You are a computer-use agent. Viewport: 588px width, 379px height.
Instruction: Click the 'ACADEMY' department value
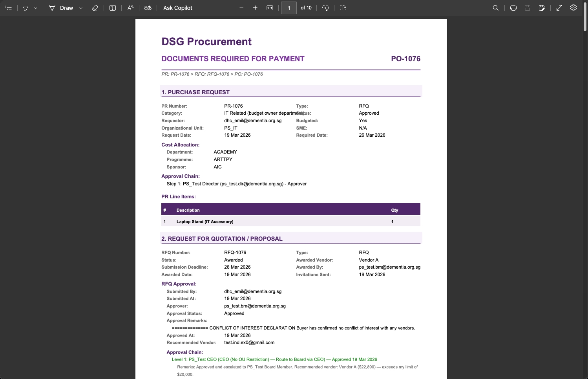click(225, 152)
